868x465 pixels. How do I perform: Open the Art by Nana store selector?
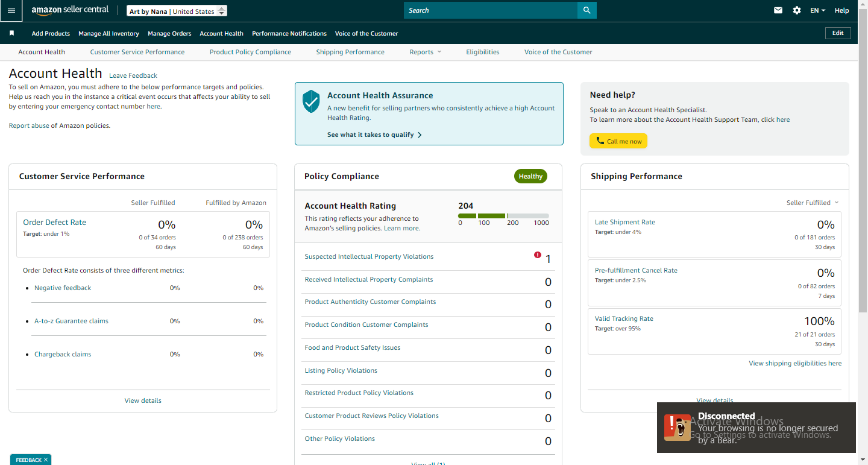coord(177,11)
